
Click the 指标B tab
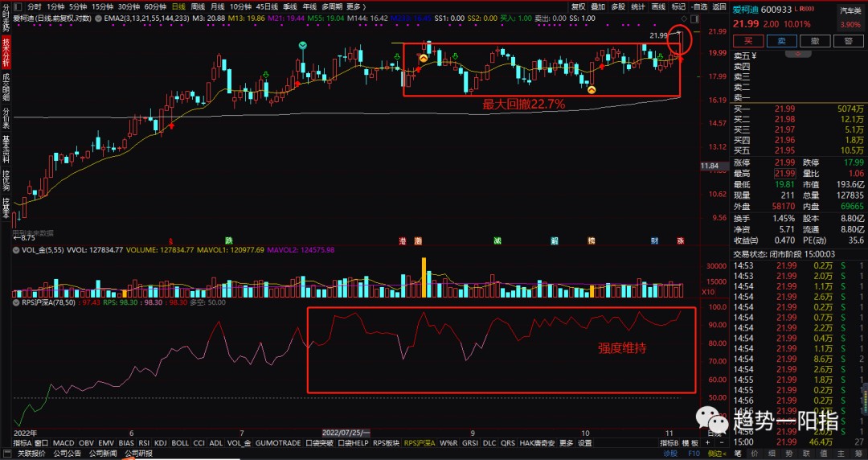point(669,443)
